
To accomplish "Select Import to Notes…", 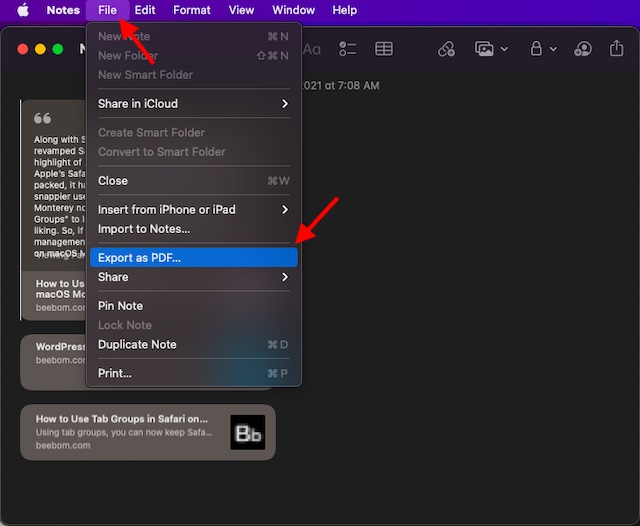I will click(193, 229).
